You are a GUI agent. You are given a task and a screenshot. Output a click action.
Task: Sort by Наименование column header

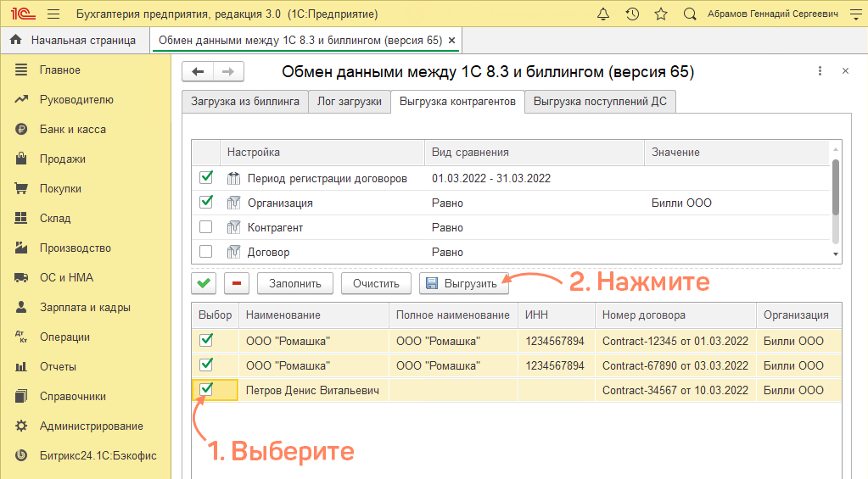pyautogui.click(x=314, y=315)
